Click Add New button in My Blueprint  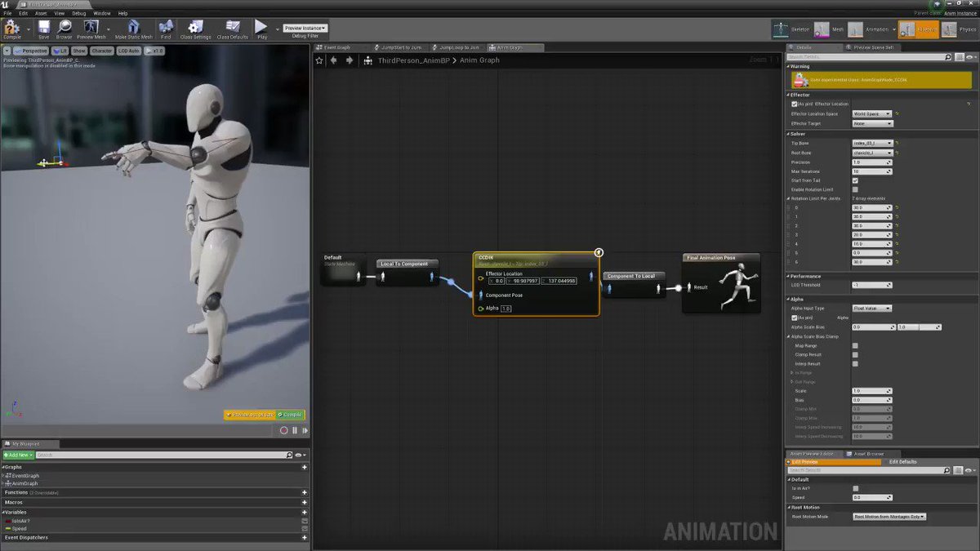coord(17,455)
